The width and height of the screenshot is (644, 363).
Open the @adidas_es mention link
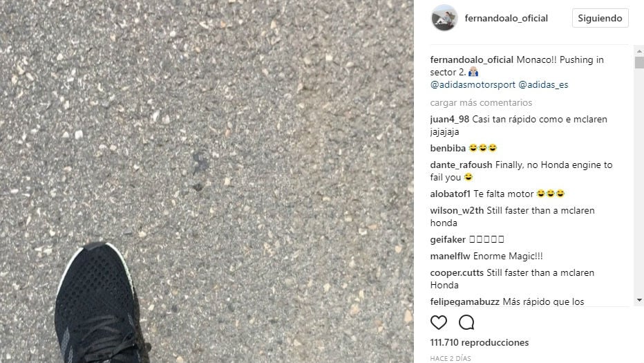(543, 84)
